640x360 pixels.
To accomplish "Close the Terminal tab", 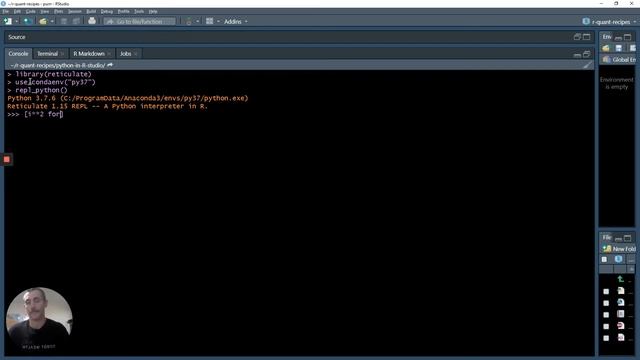I will pyautogui.click(x=62, y=54).
